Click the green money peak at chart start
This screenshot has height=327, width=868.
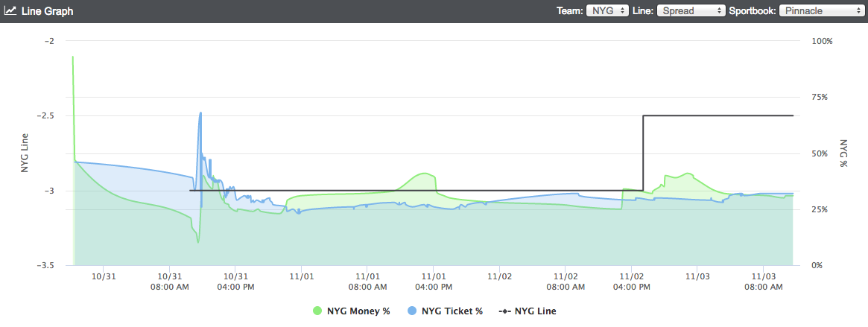tap(72, 57)
